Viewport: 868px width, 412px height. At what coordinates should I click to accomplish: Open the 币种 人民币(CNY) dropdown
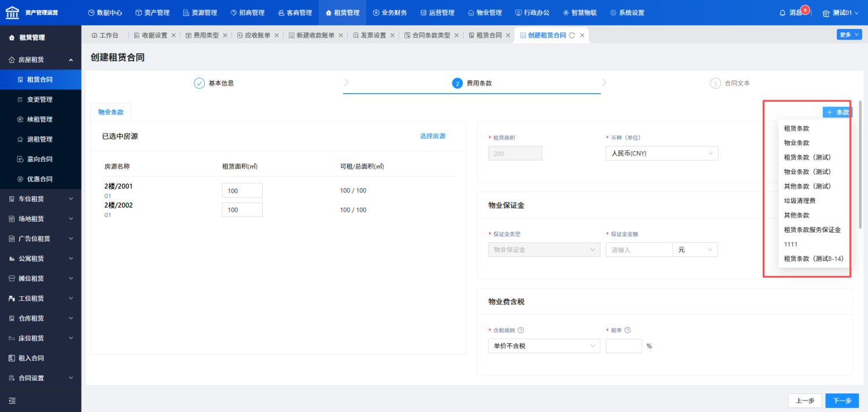tap(662, 153)
